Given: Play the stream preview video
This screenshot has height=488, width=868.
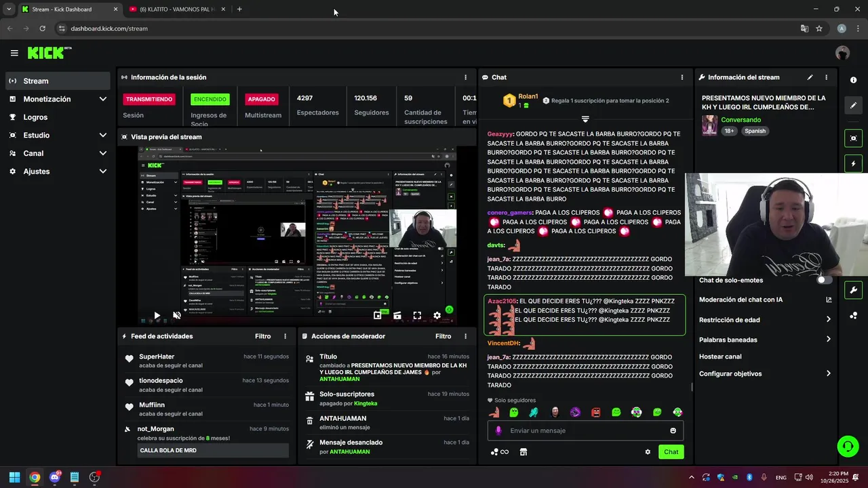Looking at the screenshot, I should coord(157,315).
